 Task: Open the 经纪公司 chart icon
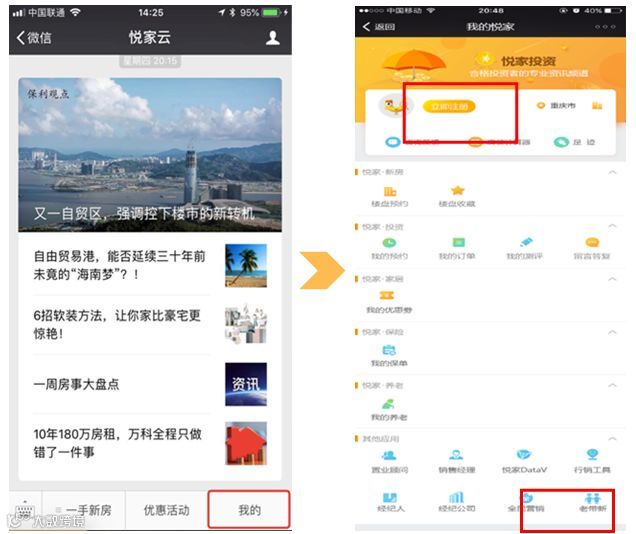pos(457,497)
